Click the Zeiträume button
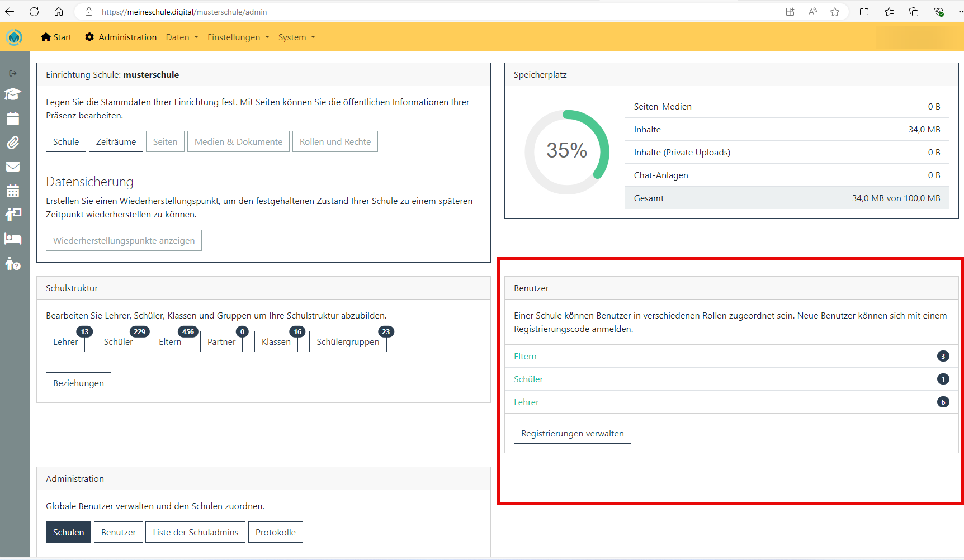 (x=116, y=141)
